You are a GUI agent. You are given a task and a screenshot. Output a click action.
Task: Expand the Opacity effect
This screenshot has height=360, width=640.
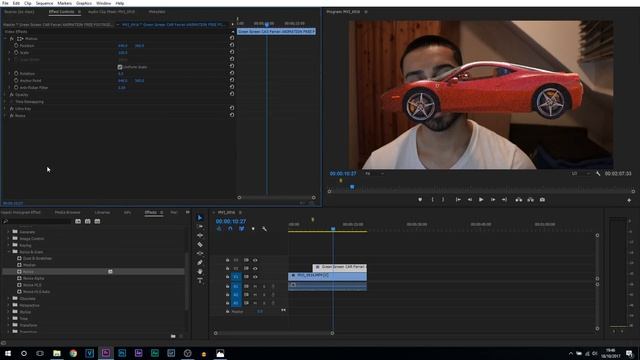5,95
